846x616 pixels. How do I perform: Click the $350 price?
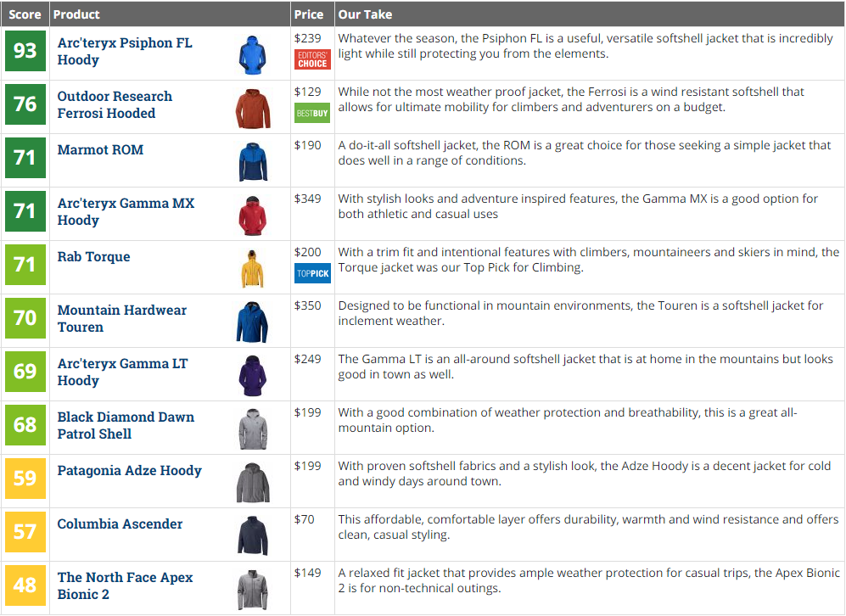(307, 305)
